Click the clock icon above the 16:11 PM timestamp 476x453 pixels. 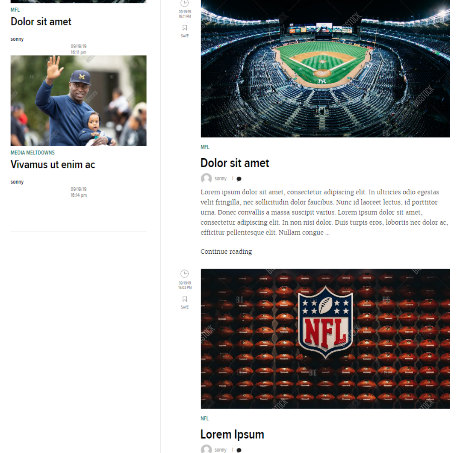(x=185, y=3)
